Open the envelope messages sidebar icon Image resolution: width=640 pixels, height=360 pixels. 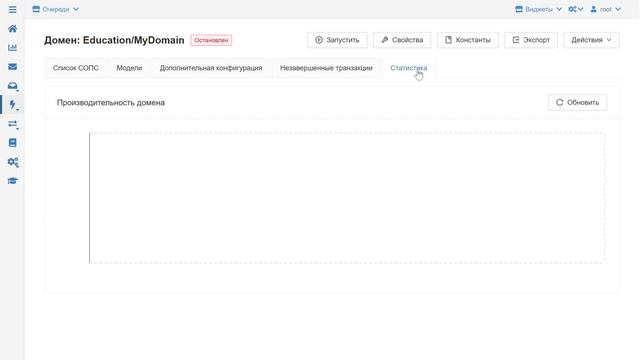pyautogui.click(x=13, y=67)
